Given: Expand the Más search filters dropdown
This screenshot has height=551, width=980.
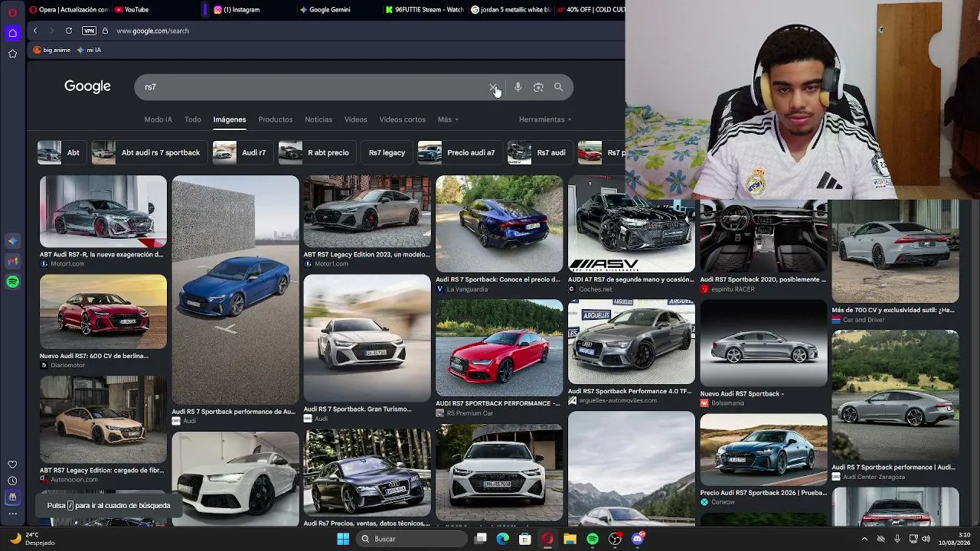Looking at the screenshot, I should 448,119.
